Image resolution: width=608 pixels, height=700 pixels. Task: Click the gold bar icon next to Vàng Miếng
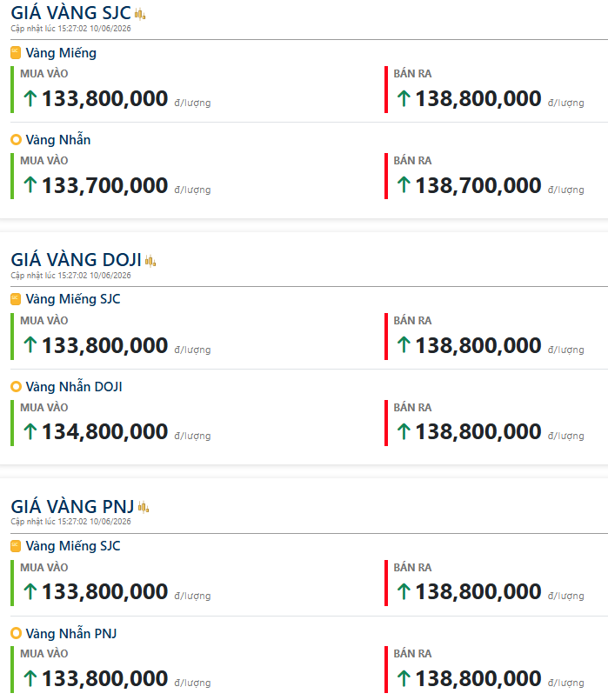click(x=16, y=53)
